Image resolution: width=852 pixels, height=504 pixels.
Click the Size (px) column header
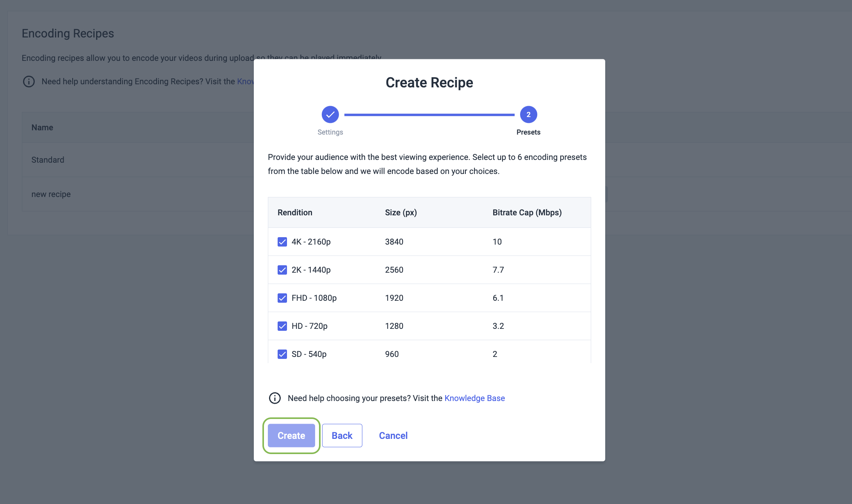click(x=401, y=213)
